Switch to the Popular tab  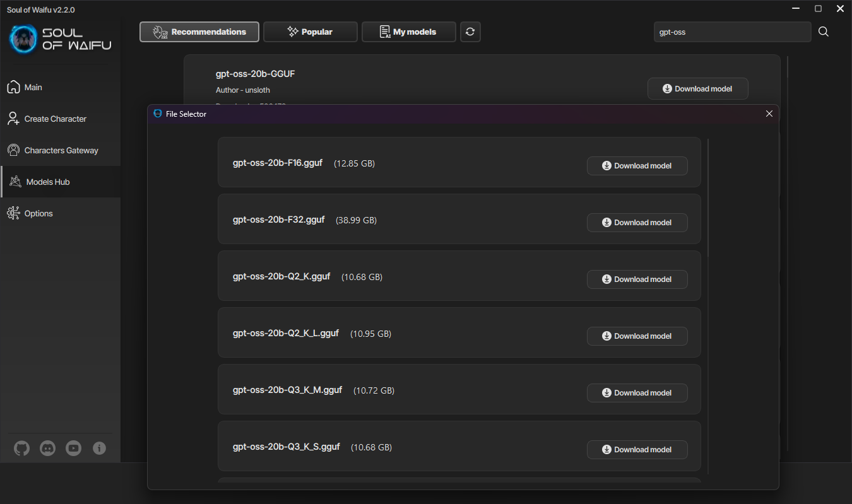point(311,32)
